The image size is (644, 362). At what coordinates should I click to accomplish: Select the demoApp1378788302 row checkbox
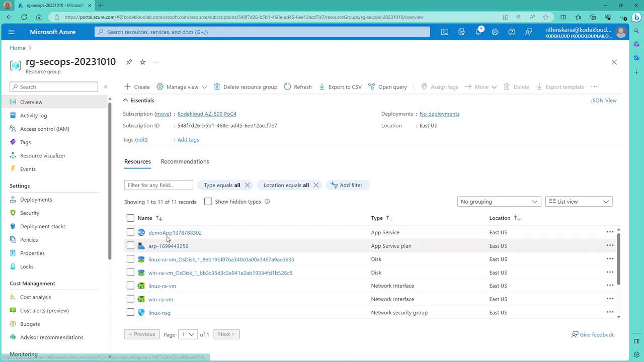pos(130,232)
